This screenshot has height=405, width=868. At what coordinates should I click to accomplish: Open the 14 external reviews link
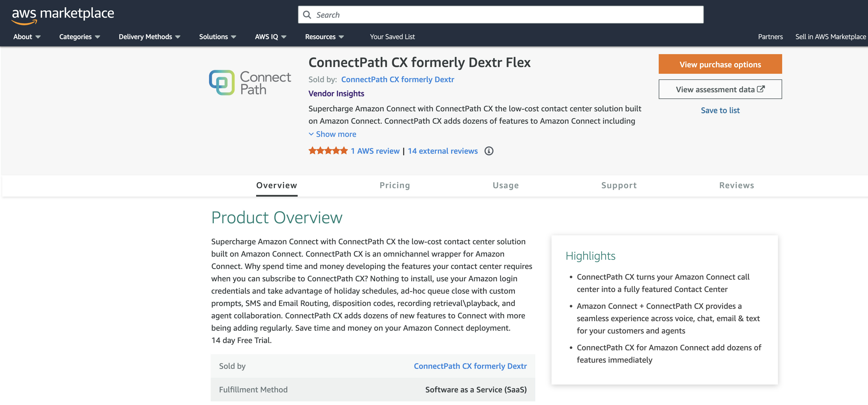coord(442,151)
